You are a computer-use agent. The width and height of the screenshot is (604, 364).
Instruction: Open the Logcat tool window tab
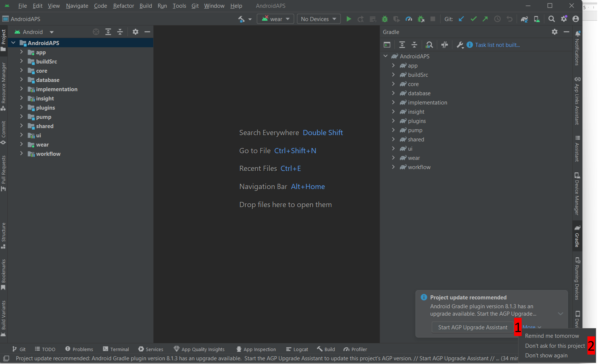[x=297, y=349]
